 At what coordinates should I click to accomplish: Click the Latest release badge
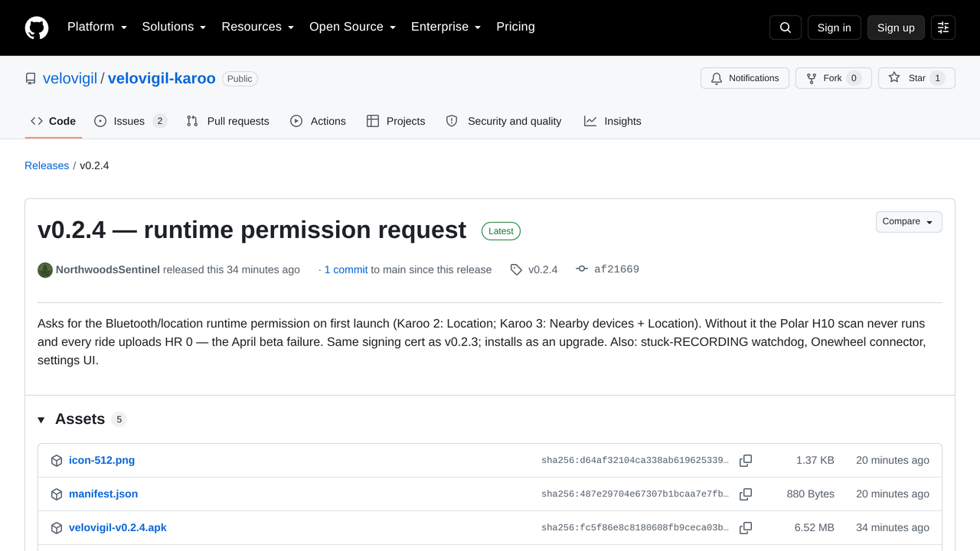click(501, 231)
